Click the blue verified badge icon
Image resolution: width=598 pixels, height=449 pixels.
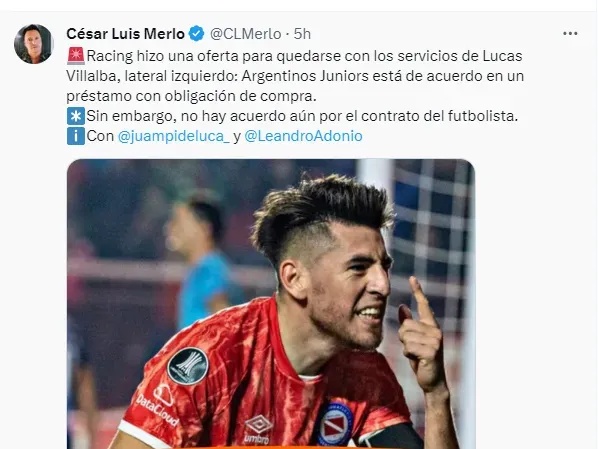coord(197,34)
